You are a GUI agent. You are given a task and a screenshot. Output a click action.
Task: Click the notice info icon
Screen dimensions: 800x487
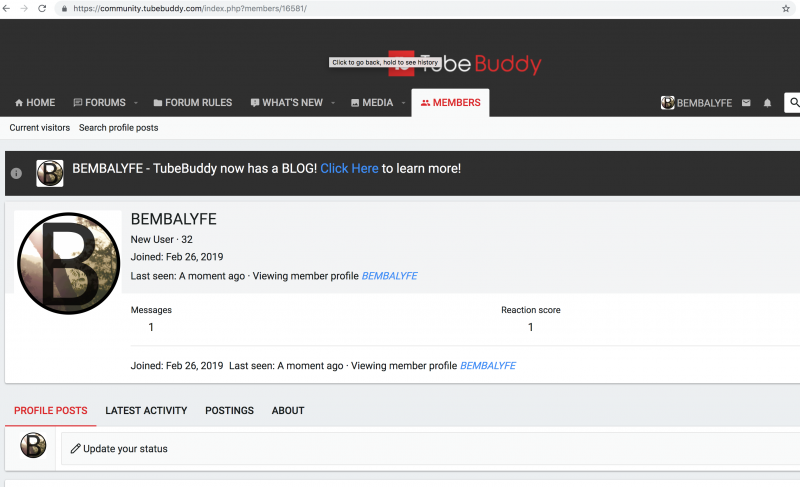[16, 173]
